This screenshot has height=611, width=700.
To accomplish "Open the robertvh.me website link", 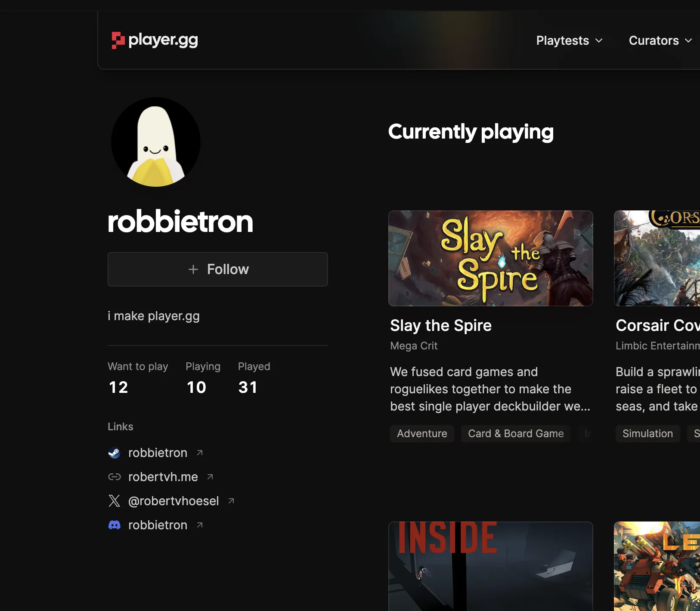I will pyautogui.click(x=163, y=477).
